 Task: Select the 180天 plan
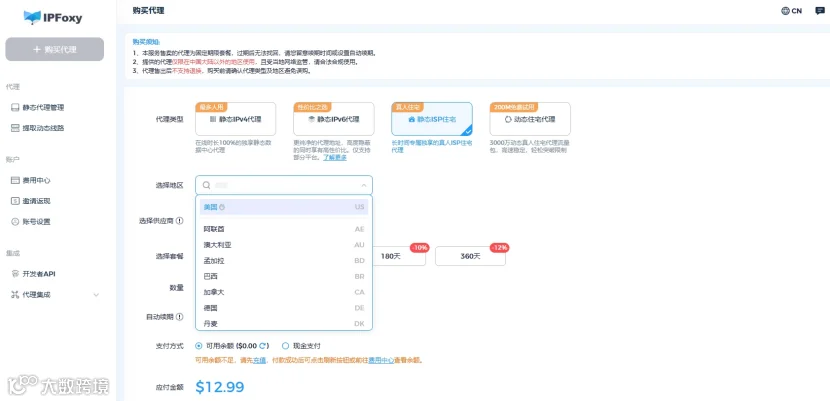tap(399, 256)
